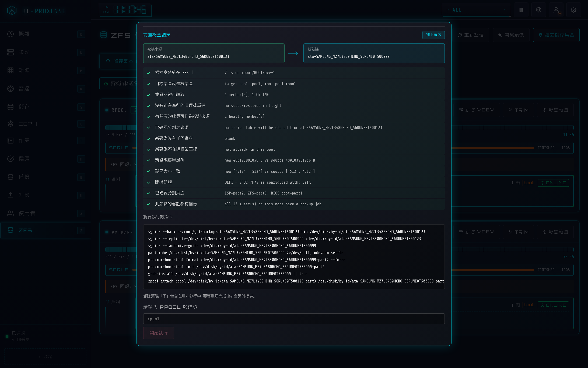
Task: Click the 重新整理 refresh button
Action: (471, 35)
